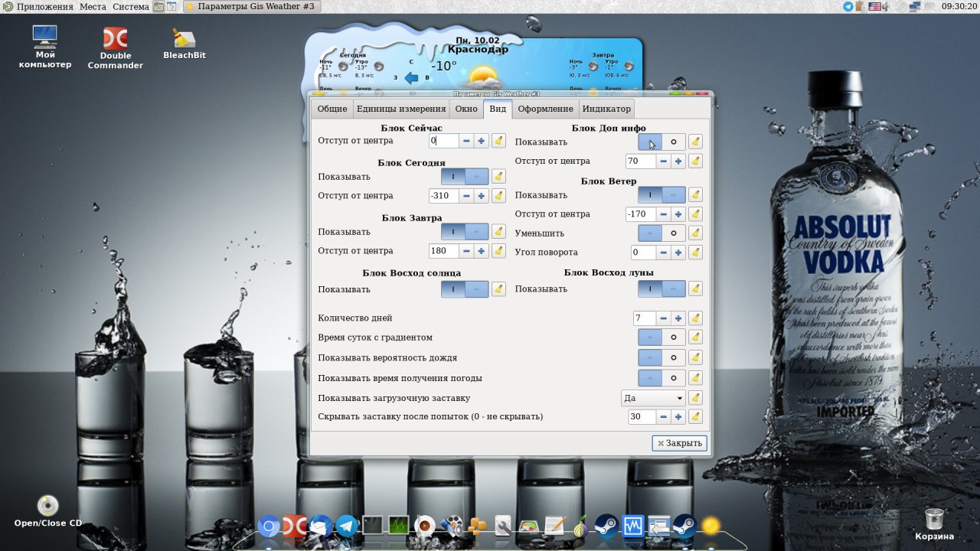Switch to Единицы измерения tab
Image resolution: width=980 pixels, height=551 pixels.
[401, 109]
